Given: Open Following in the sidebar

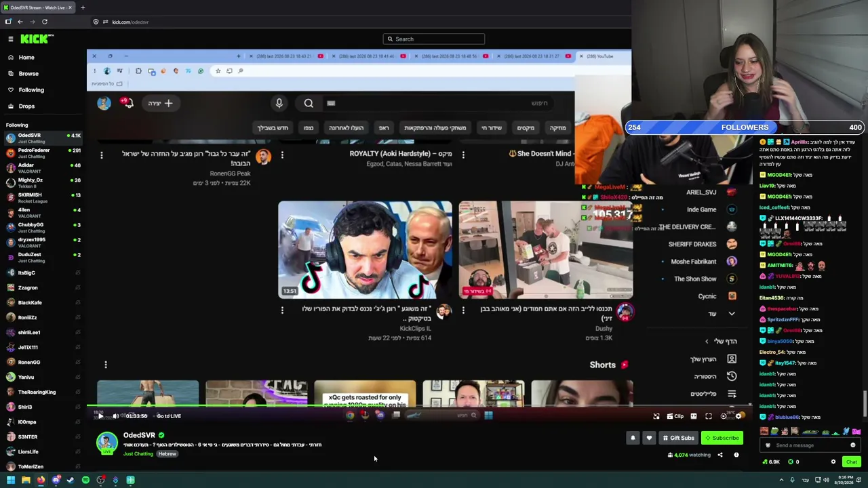Looking at the screenshot, I should [x=31, y=90].
